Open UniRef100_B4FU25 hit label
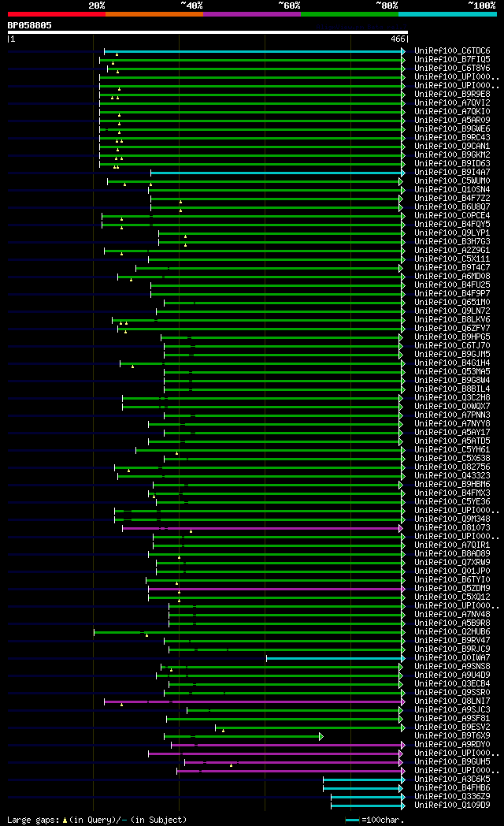The image size is (504, 826). pyautogui.click(x=452, y=285)
